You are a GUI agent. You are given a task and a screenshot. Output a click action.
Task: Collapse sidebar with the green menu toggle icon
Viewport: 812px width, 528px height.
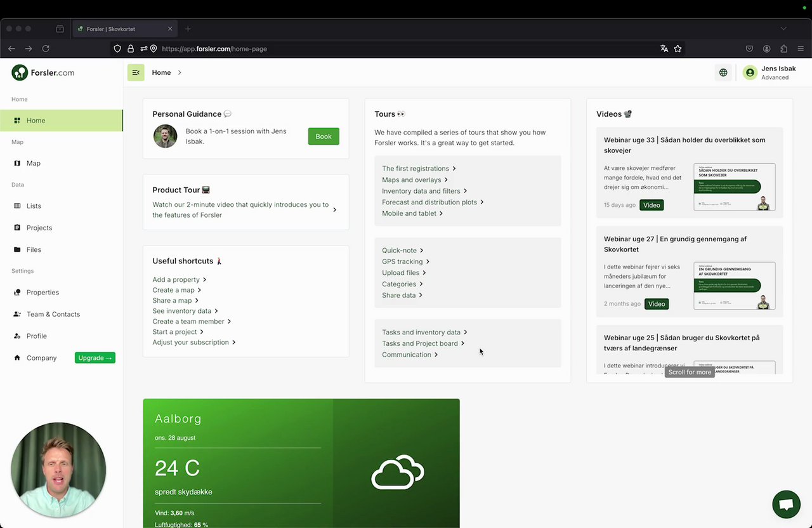point(136,72)
